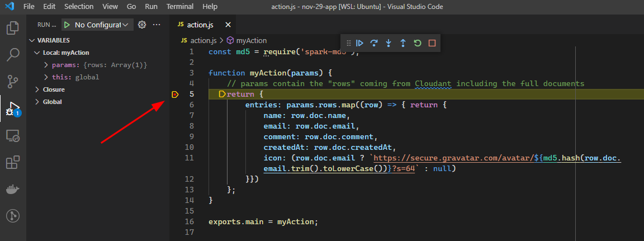Open the Explorer view in activity bar
Image resolution: width=644 pixels, height=241 pixels.
pos(13,28)
